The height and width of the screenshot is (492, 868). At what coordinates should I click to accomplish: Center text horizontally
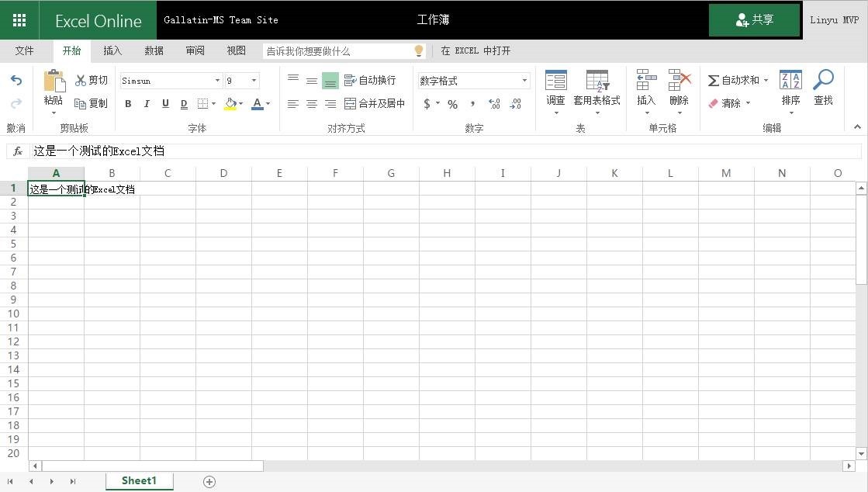pyautogui.click(x=312, y=104)
